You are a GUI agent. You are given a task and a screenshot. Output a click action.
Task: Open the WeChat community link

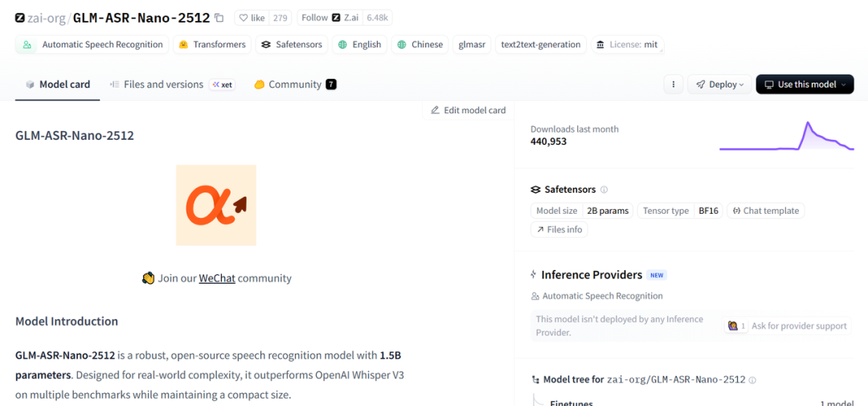(x=217, y=278)
